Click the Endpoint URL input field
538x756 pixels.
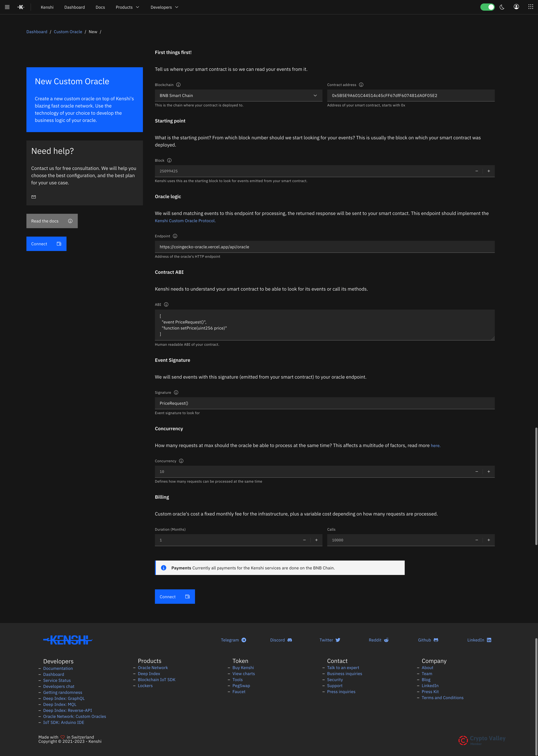click(x=324, y=247)
